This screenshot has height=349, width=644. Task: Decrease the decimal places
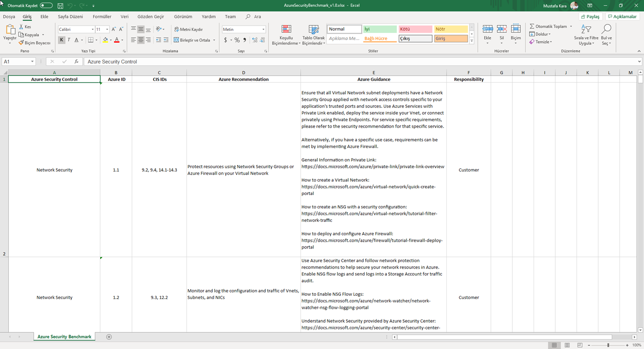[x=262, y=40]
